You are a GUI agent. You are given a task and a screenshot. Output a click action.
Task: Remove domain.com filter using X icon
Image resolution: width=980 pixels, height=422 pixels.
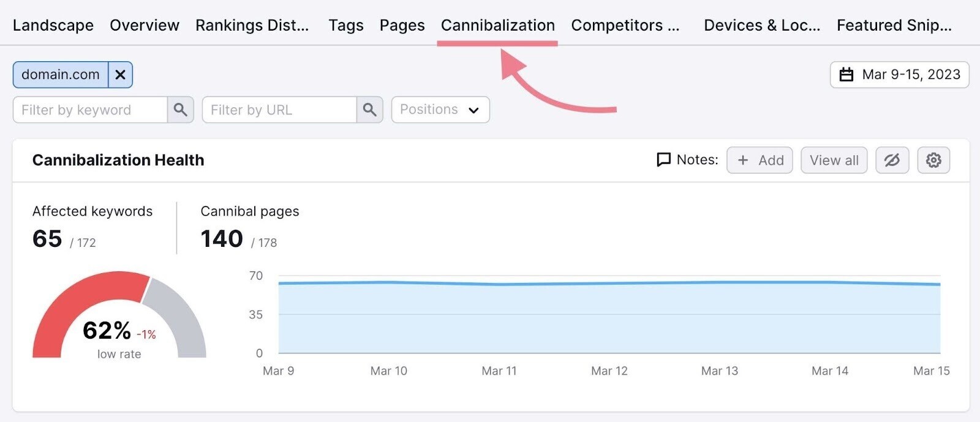[x=120, y=74]
